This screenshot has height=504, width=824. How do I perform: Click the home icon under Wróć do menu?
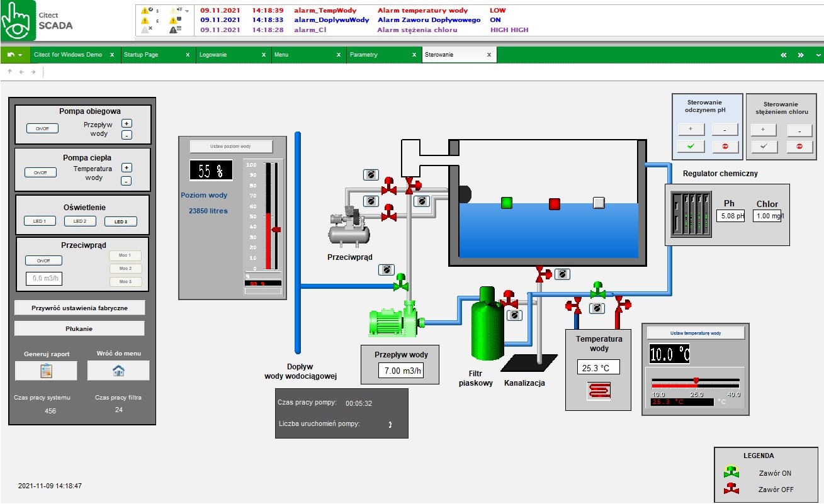(118, 371)
